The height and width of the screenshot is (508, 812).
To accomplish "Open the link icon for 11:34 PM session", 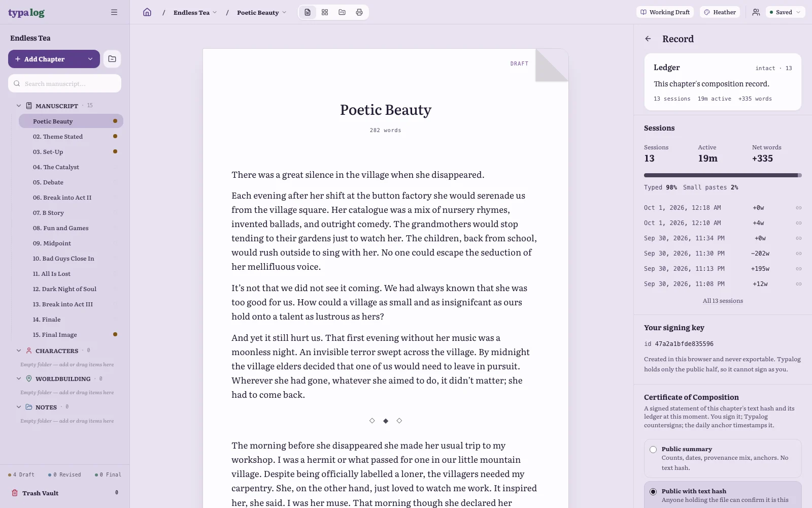I will pos(798,238).
